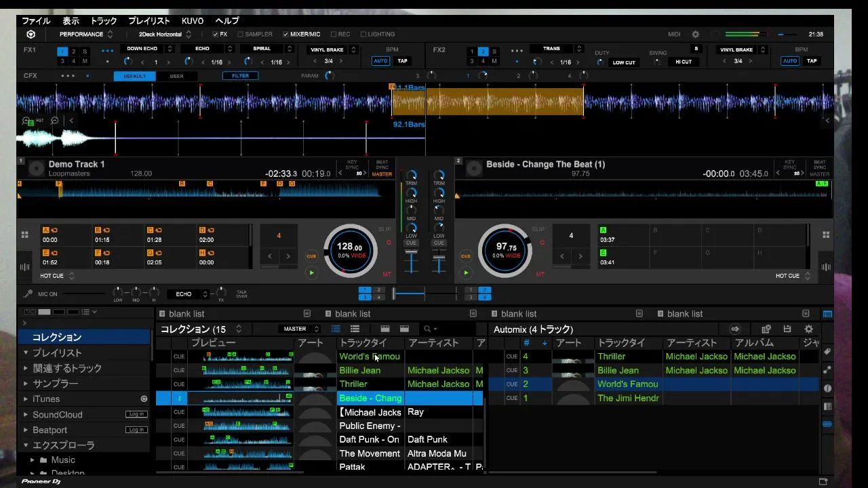868x488 pixels.
Task: Open the mic ECHO effect dropdown
Action: coord(188,294)
